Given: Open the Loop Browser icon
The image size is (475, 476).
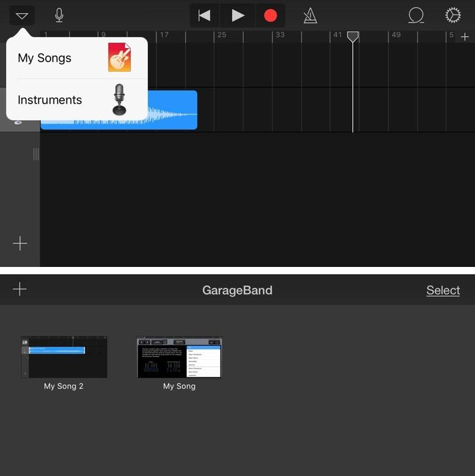Looking at the screenshot, I should 416,15.
